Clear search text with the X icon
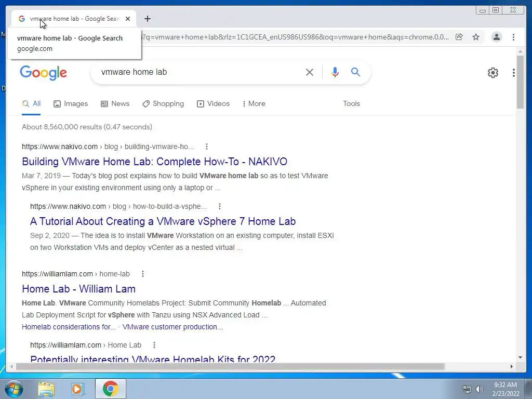 [x=310, y=72]
